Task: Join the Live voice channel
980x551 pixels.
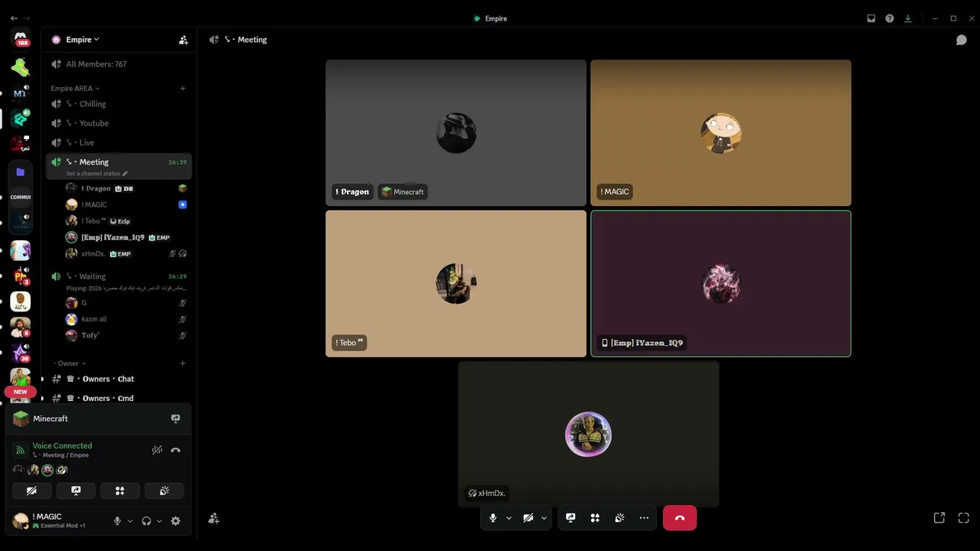Action: tap(119, 142)
